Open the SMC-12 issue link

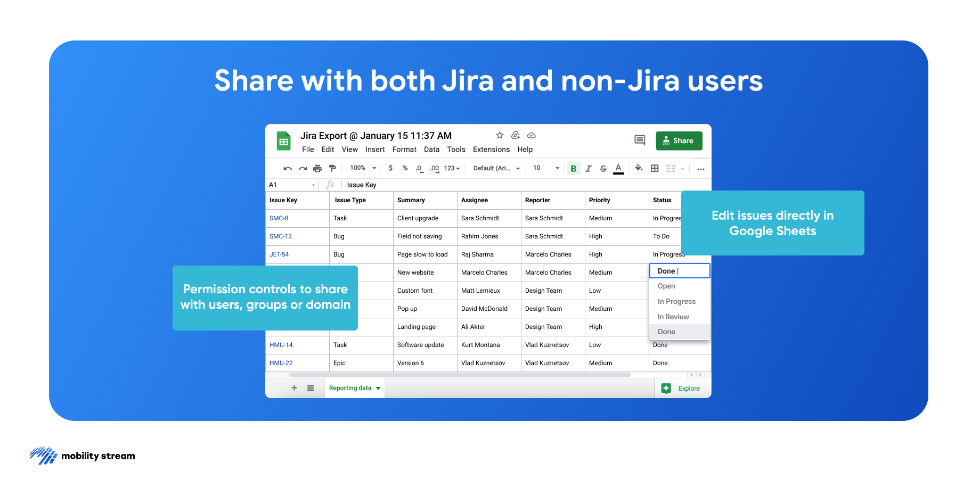281,236
